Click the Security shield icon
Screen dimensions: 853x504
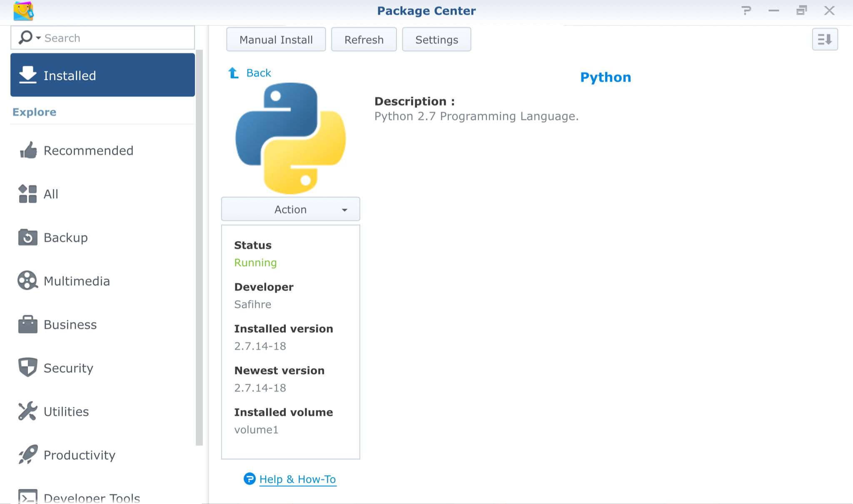pos(28,368)
